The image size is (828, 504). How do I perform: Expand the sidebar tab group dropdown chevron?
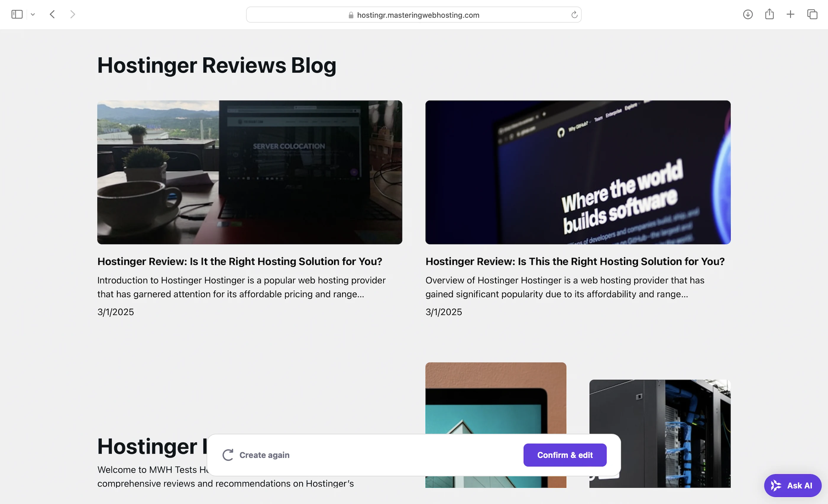(33, 14)
